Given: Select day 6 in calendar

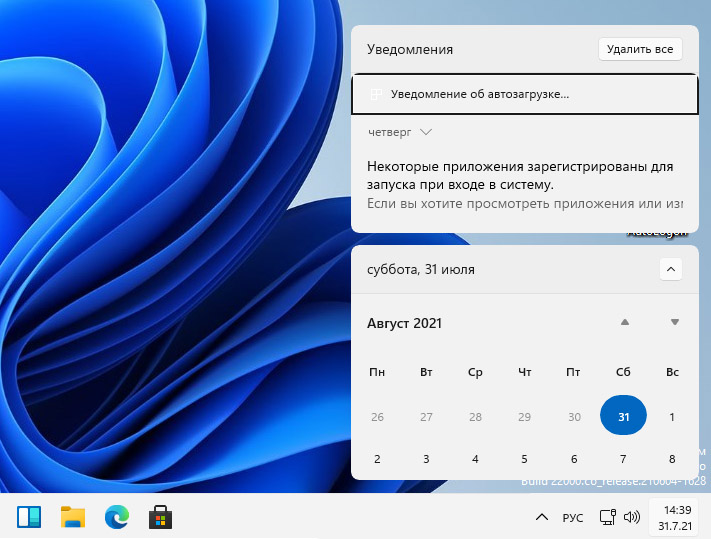Looking at the screenshot, I should [574, 459].
